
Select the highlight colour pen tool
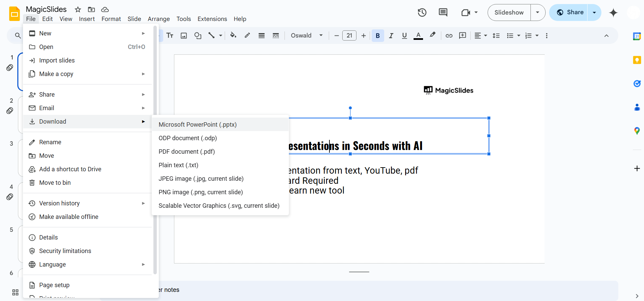(x=432, y=35)
